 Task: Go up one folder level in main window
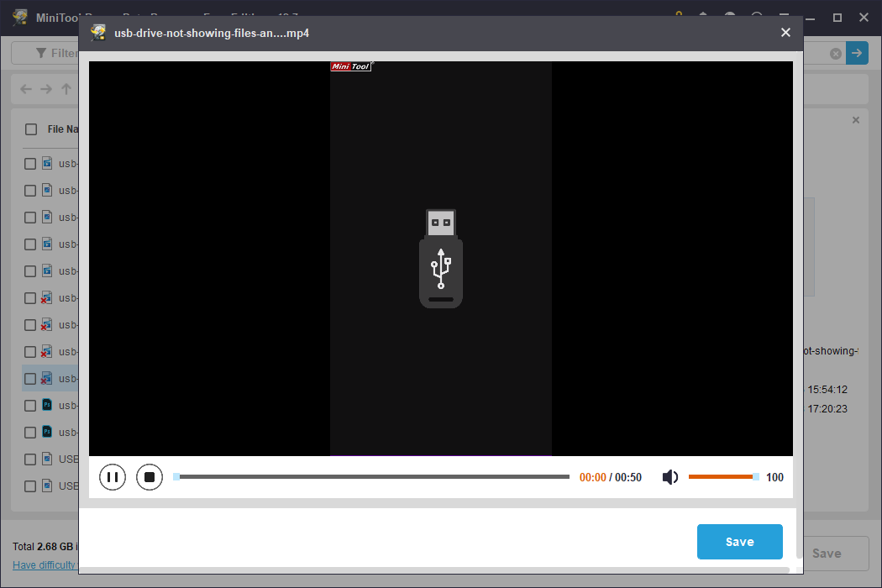[66, 89]
